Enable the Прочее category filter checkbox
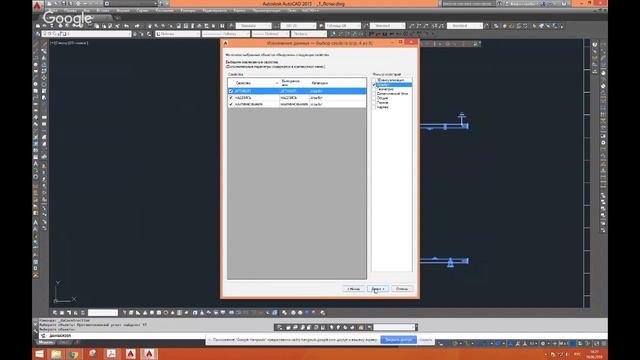This screenshot has width=640, height=360. pyautogui.click(x=374, y=102)
